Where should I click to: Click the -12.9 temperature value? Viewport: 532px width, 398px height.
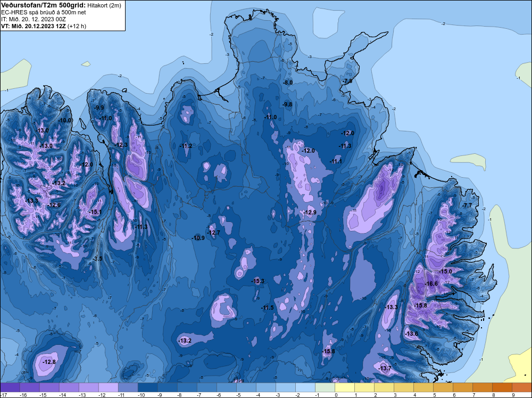(x=310, y=212)
